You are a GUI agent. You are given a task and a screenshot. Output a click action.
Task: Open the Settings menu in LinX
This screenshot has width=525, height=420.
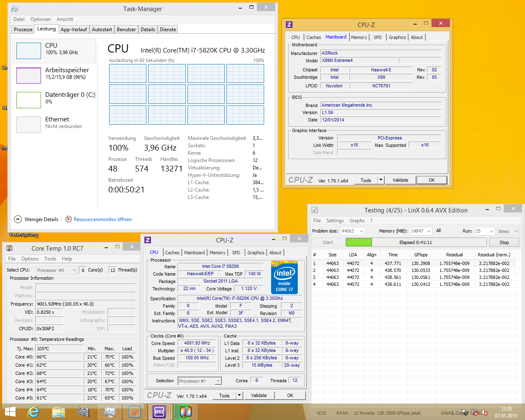tap(335, 221)
